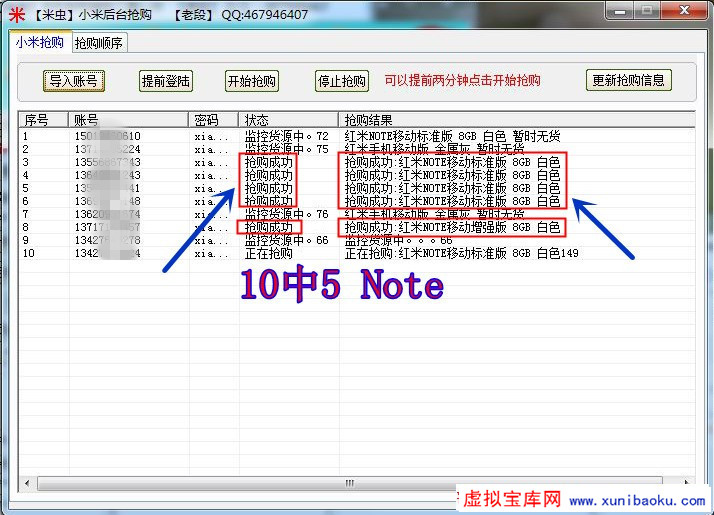This screenshot has height=515, width=714.
Task: Click the 账号 column header
Action: [x=128, y=120]
